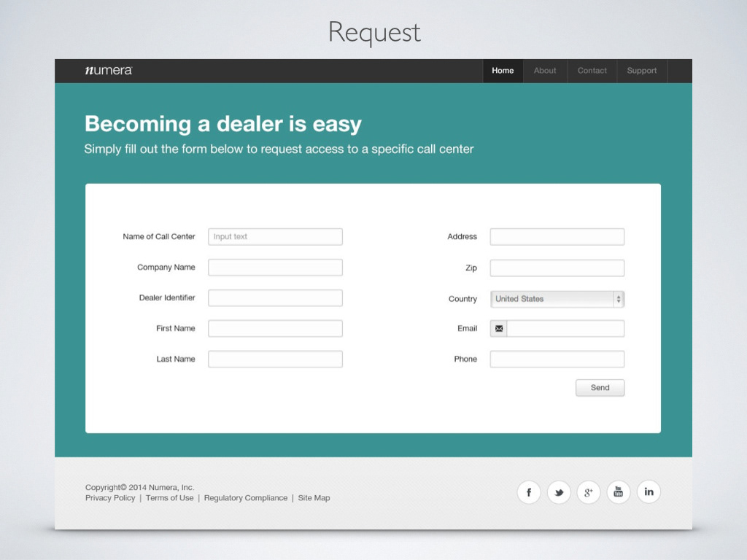Switch to the Support navigation tab
The image size is (747, 560).
tap(642, 71)
